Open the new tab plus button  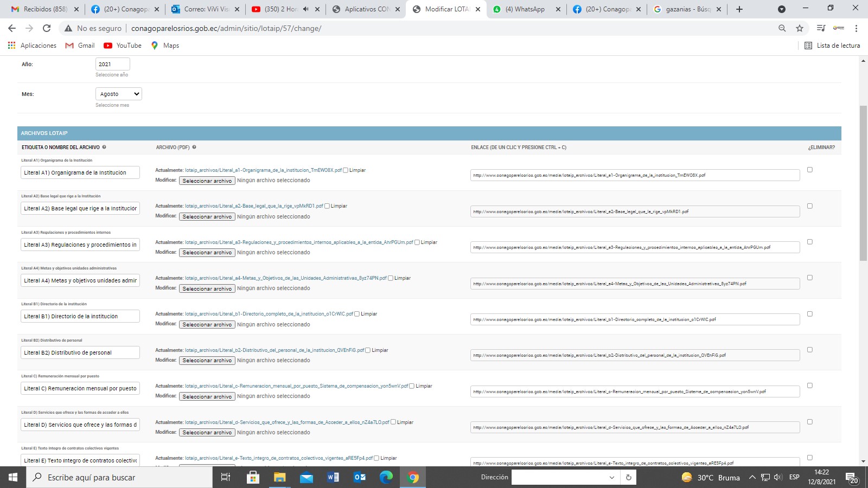(739, 9)
